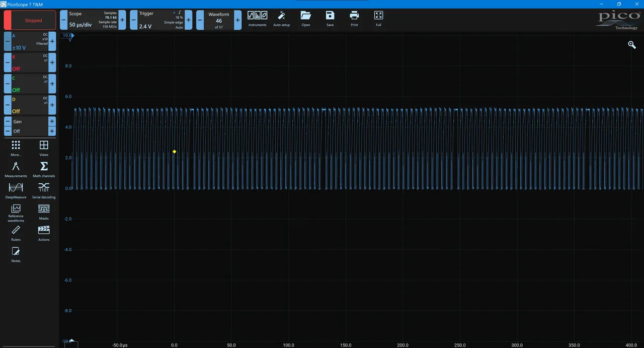Image resolution: width=644 pixels, height=348 pixels.
Task: Open Math channels panel
Action: click(44, 169)
